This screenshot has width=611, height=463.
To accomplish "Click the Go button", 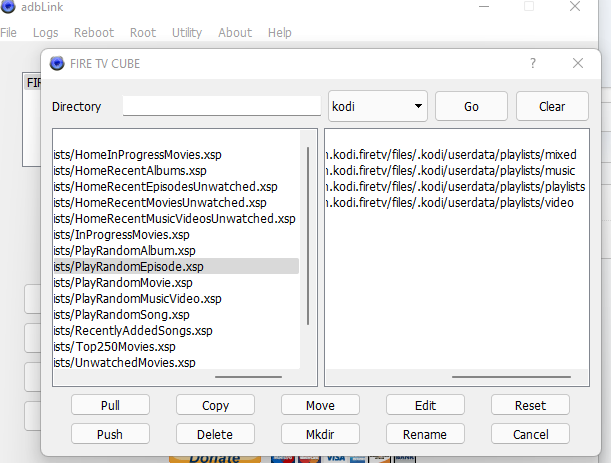I will click(x=471, y=106).
